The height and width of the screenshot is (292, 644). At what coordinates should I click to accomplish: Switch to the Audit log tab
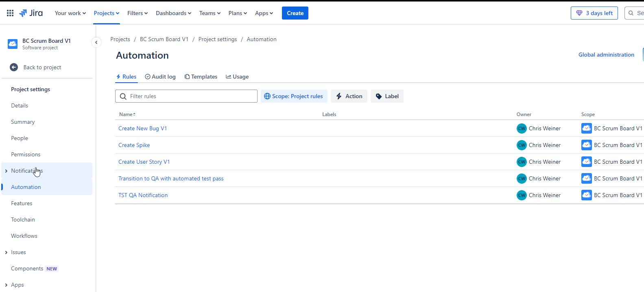pyautogui.click(x=160, y=77)
